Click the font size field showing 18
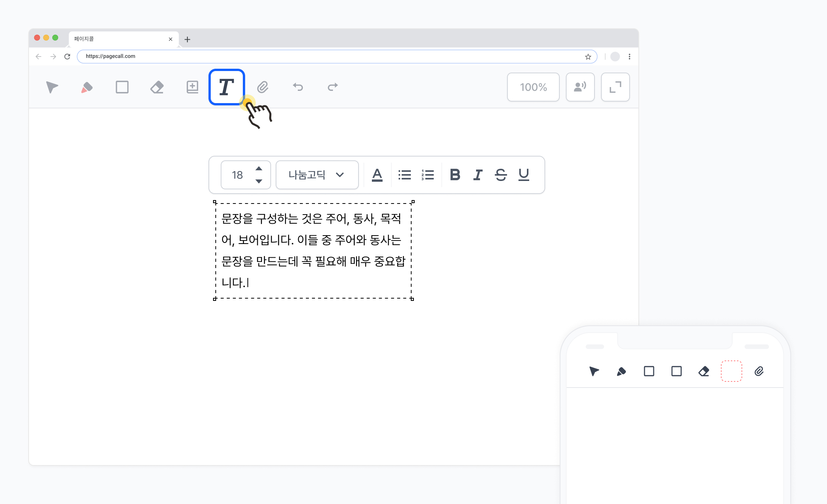827x504 pixels. tap(237, 175)
